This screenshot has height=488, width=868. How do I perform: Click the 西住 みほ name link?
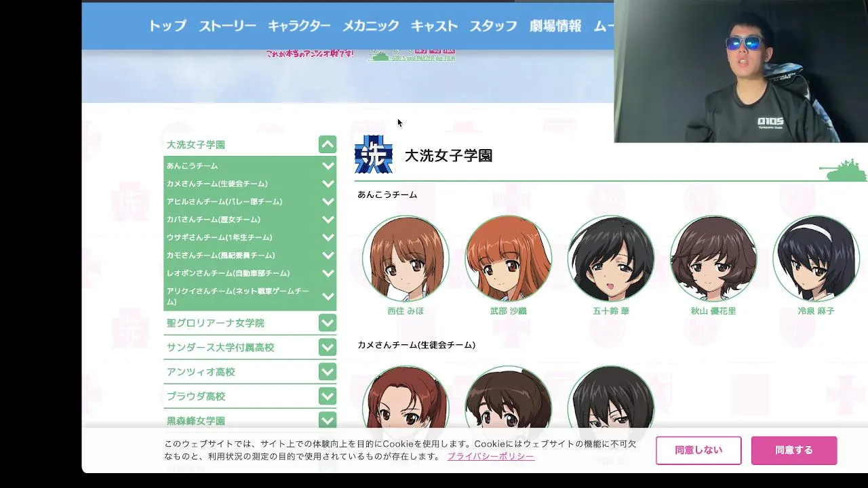[406, 311]
